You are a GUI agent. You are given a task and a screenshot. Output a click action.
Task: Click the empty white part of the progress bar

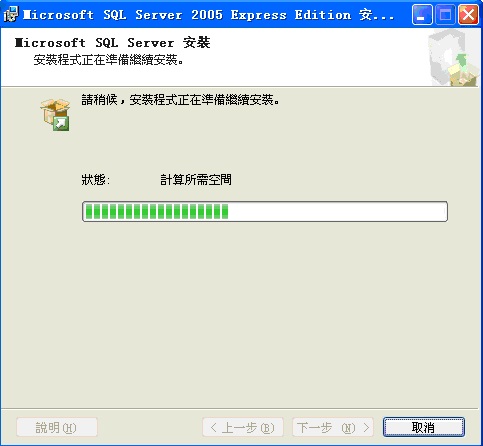(x=337, y=211)
